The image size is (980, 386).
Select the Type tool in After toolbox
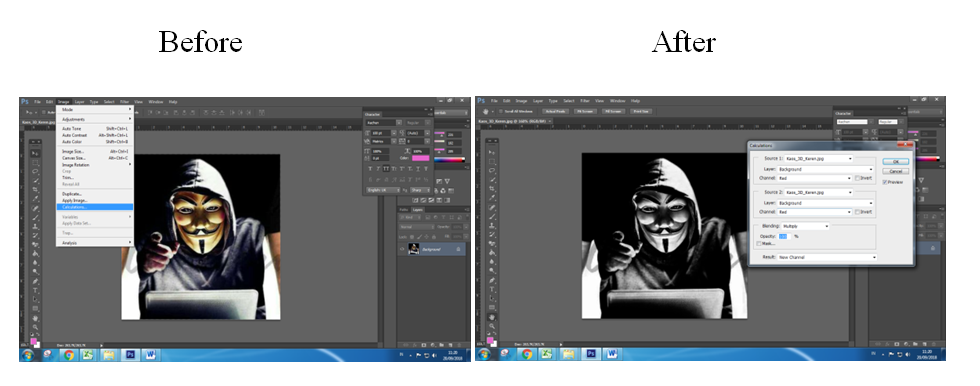click(491, 289)
